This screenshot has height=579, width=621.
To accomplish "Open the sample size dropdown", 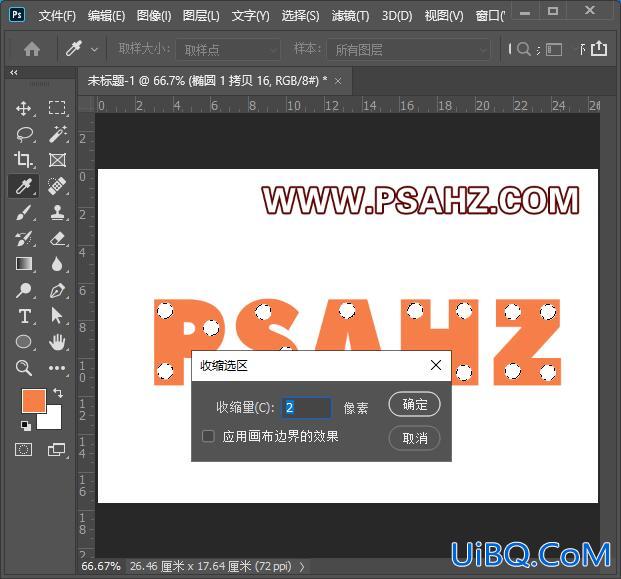I will 228,50.
